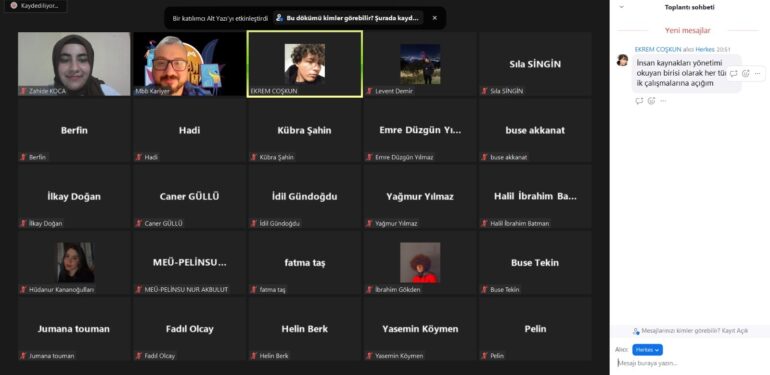This screenshot has width=770, height=375.
Task: Click the 'Kaydediliyor...' recording status text
Action: coord(39,5)
